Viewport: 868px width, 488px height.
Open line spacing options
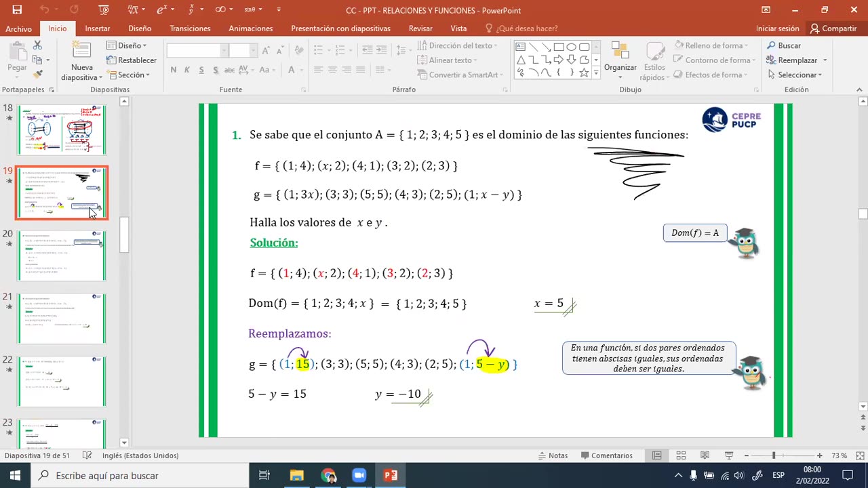(403, 51)
